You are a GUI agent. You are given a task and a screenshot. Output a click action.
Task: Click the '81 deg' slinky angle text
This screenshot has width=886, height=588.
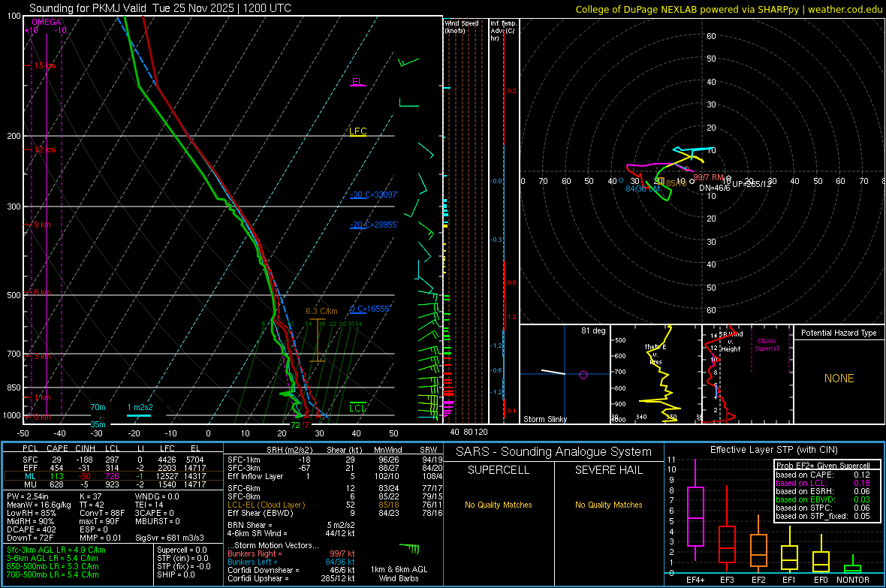point(593,330)
